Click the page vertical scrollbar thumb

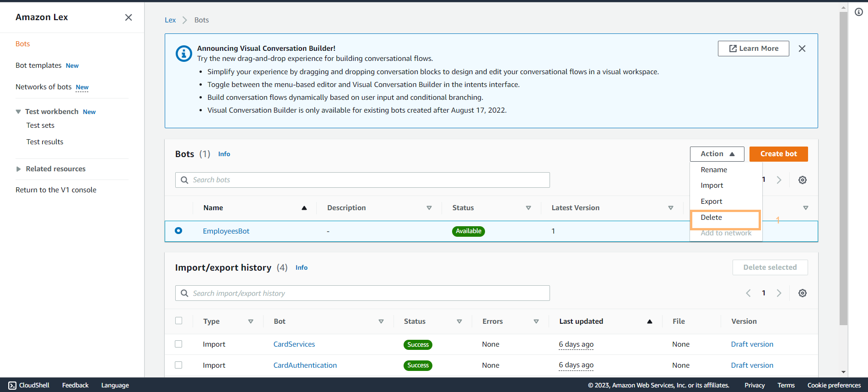(x=843, y=169)
